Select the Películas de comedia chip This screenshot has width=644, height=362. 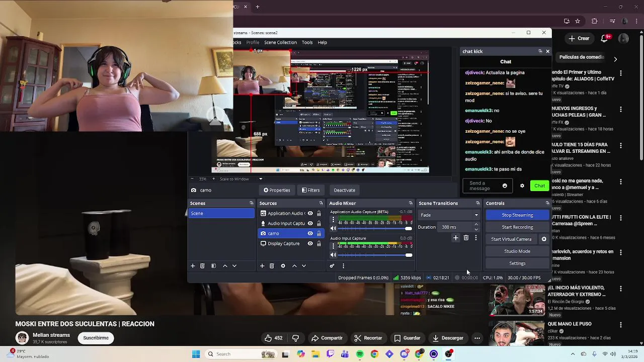click(x=581, y=57)
